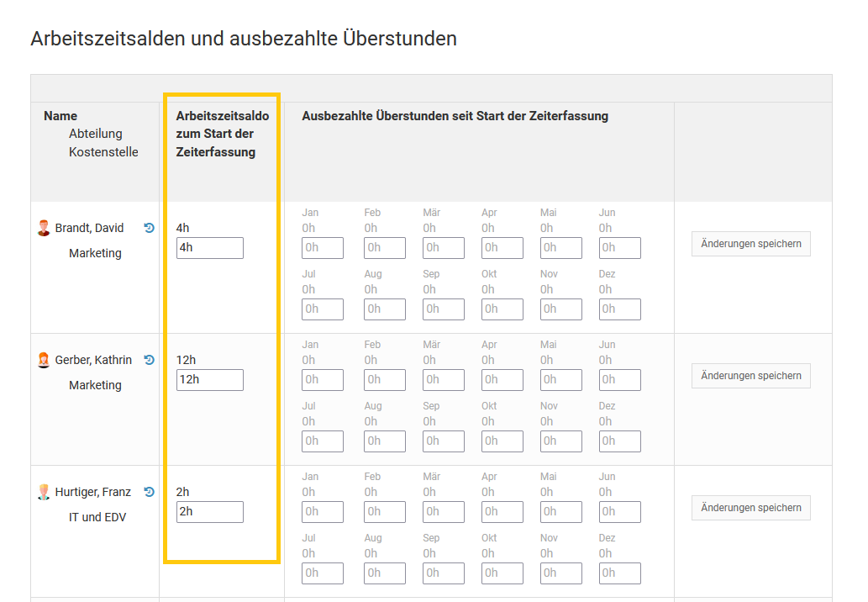
Task: Save changes for Franz Hurtiger
Action: click(x=750, y=508)
